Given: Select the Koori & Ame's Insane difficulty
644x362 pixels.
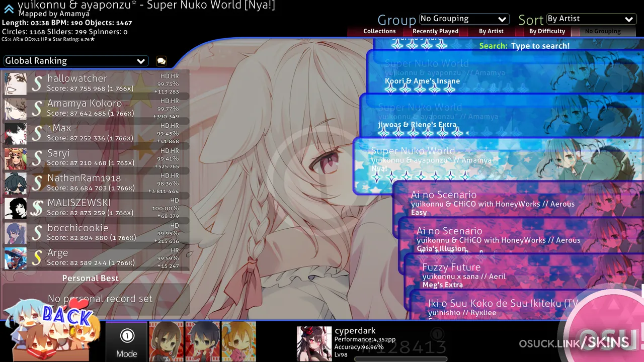Looking at the screenshot, I should [506, 71].
